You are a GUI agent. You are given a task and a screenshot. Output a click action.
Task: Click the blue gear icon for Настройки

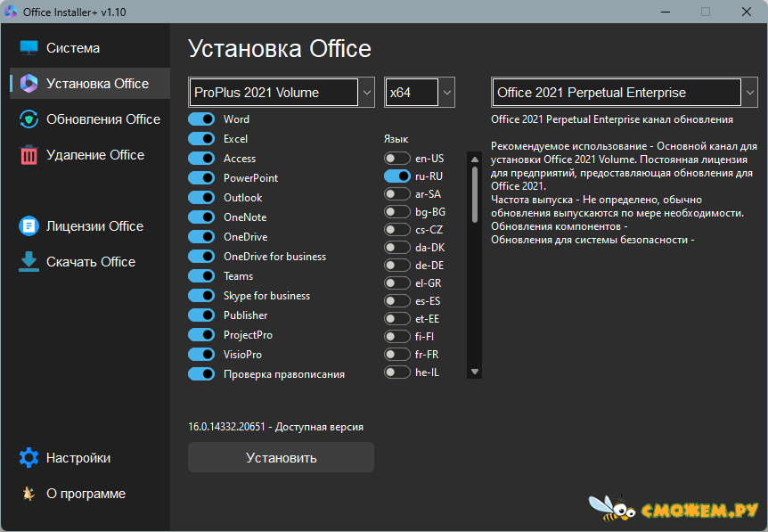[x=29, y=457]
